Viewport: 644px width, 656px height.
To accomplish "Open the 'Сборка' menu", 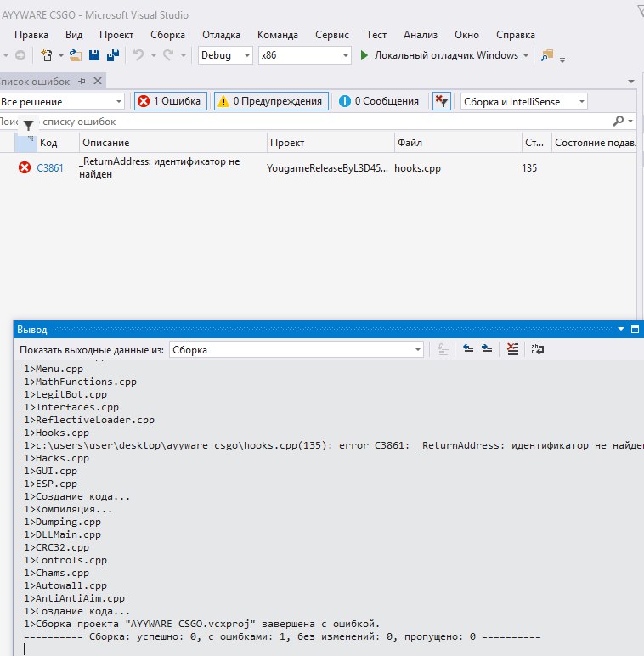I will (167, 35).
